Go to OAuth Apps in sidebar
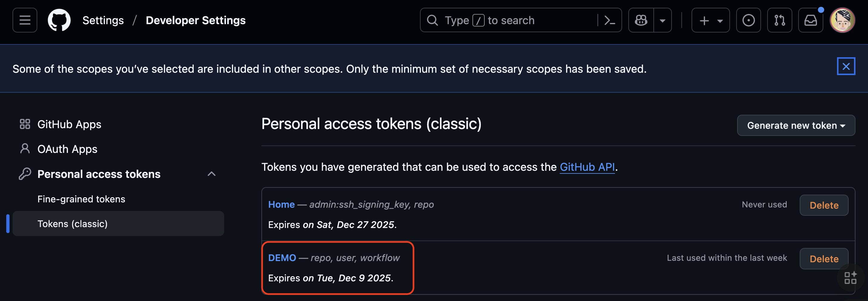The width and height of the screenshot is (868, 301). pyautogui.click(x=67, y=149)
